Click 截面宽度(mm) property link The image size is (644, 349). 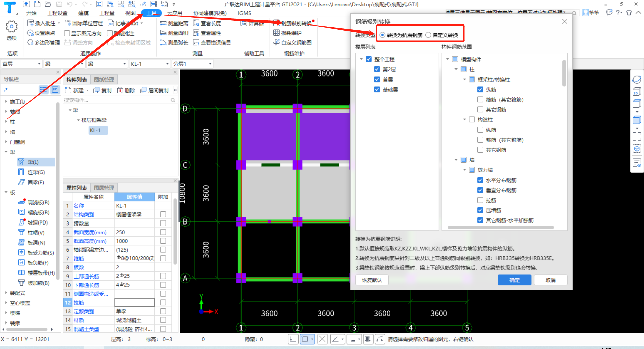click(x=90, y=232)
